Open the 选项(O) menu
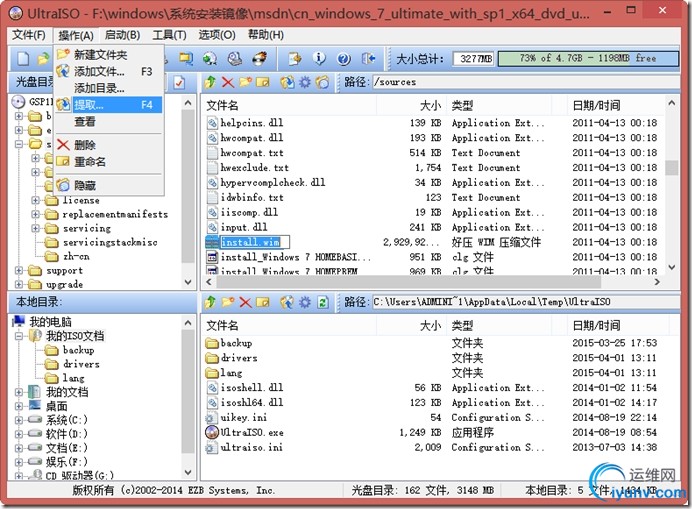This screenshot has width=692, height=509. [217, 35]
